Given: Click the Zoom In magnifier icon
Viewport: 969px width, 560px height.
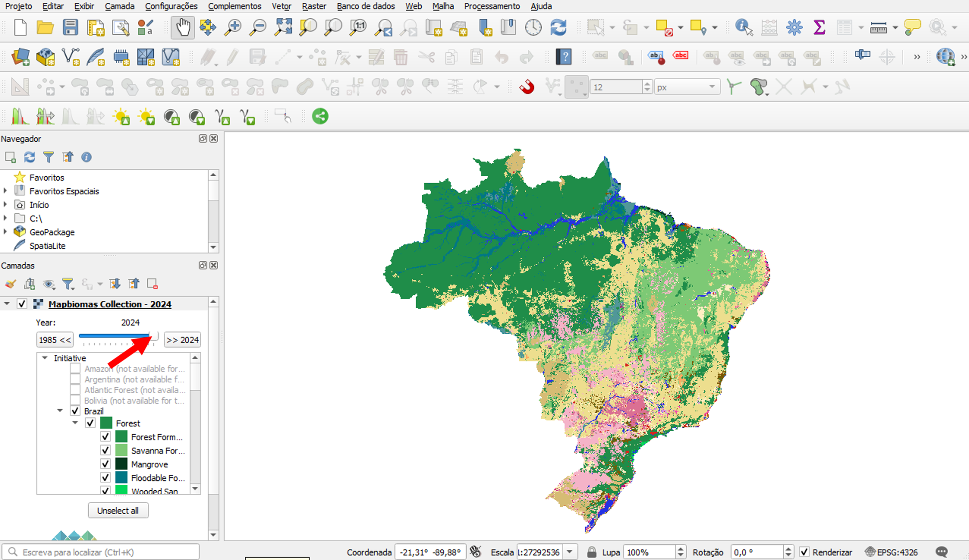Looking at the screenshot, I should tap(233, 27).
